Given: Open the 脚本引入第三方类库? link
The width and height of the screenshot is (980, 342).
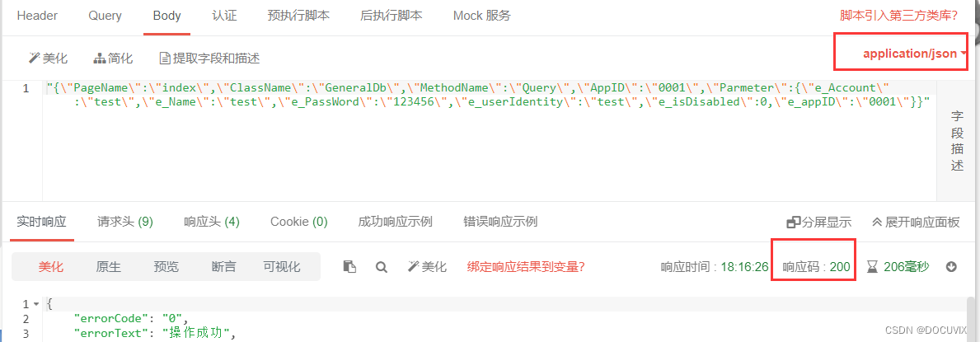Looking at the screenshot, I should click(x=898, y=15).
